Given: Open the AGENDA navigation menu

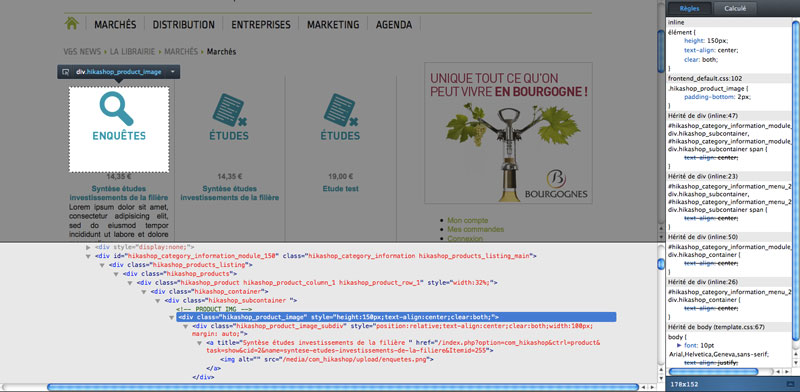Looking at the screenshot, I should tap(394, 24).
